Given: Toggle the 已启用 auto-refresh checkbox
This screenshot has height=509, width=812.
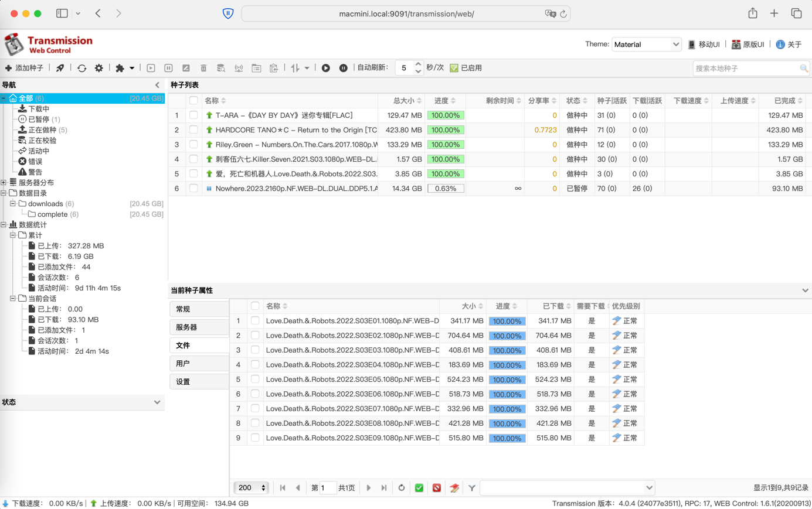Looking at the screenshot, I should point(454,68).
